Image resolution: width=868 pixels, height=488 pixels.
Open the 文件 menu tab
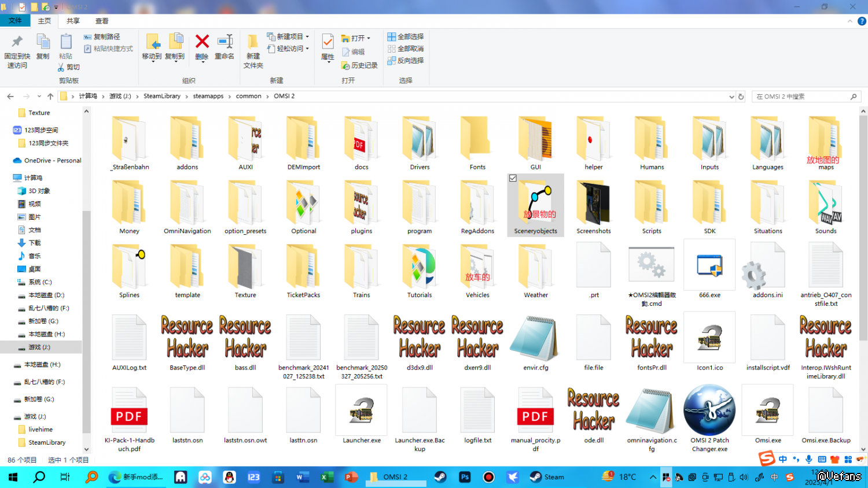[x=15, y=21]
